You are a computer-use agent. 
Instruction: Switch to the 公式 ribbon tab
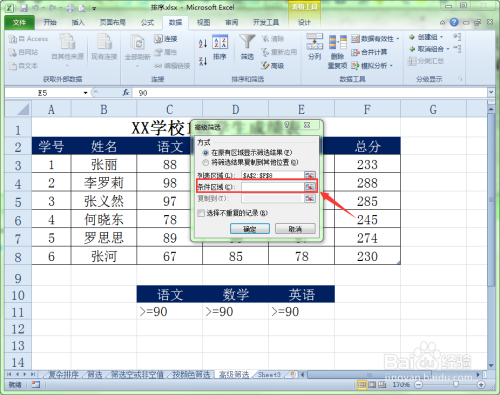[147, 22]
